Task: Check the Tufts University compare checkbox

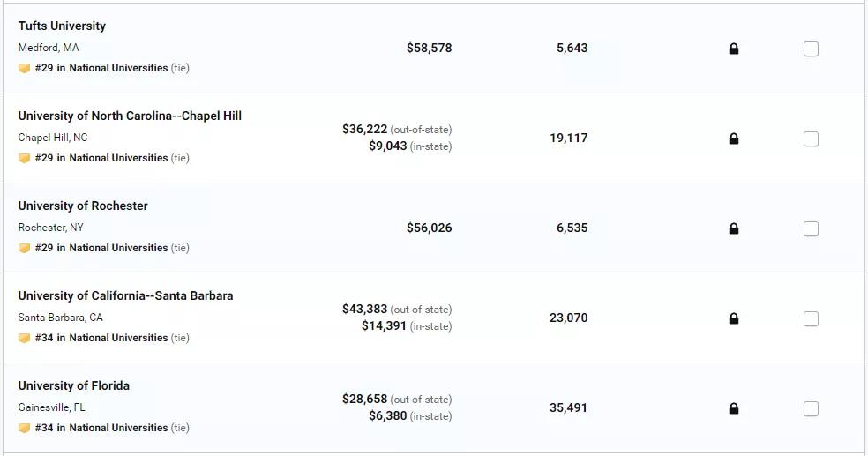Action: pos(811,49)
